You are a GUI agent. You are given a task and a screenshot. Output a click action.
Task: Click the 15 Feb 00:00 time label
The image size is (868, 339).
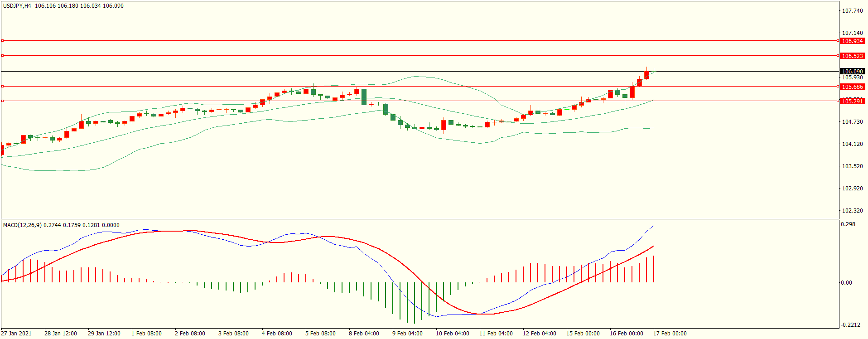coord(583,334)
